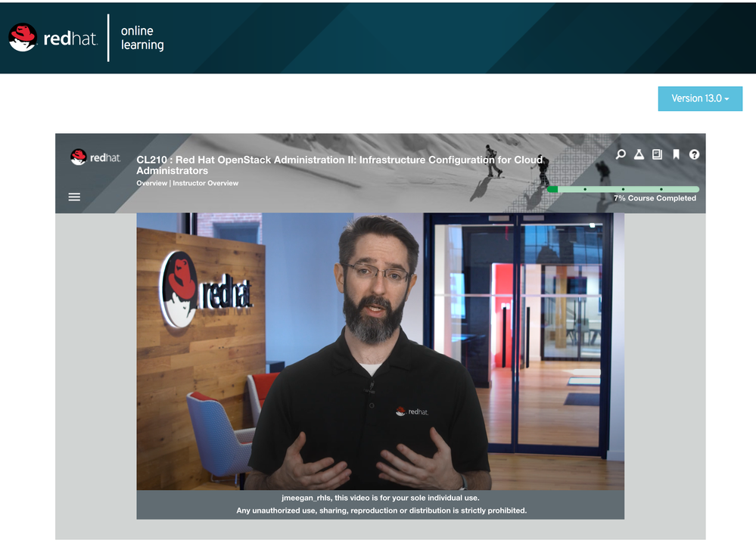Click the Red Hat logo in the top header
Screen dimensions: 756x543
point(53,38)
